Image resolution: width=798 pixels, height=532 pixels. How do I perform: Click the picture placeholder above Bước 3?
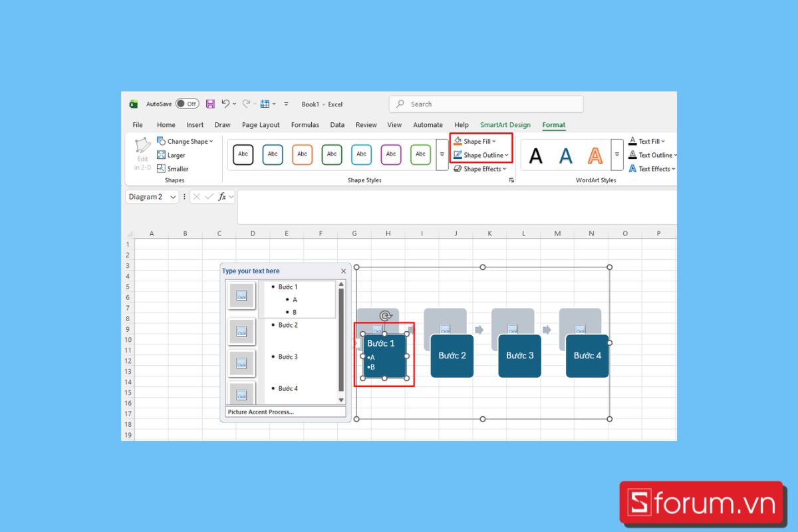click(x=513, y=329)
